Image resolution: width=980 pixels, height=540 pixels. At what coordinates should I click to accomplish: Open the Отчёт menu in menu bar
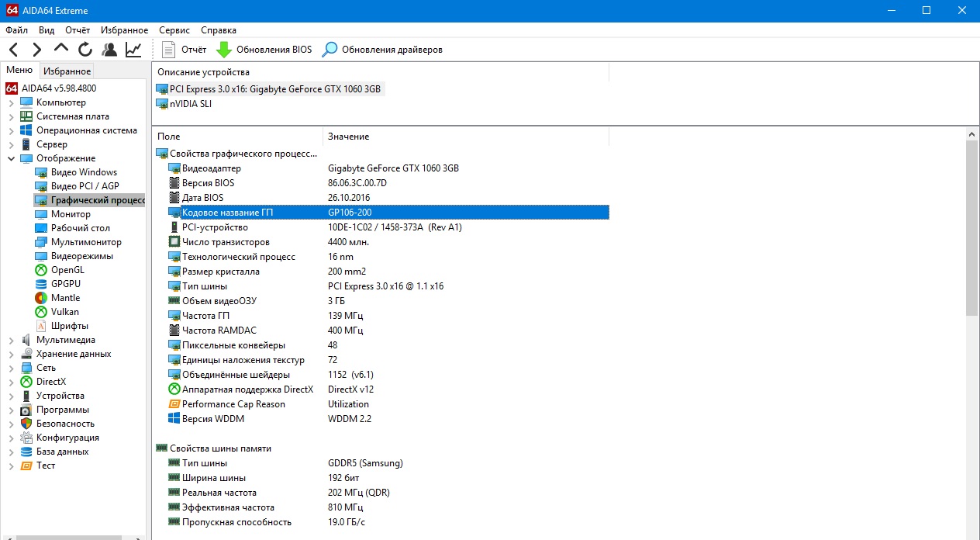point(78,30)
